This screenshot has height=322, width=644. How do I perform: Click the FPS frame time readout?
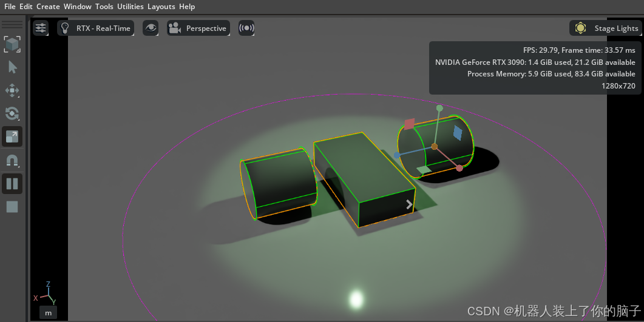[x=579, y=50]
